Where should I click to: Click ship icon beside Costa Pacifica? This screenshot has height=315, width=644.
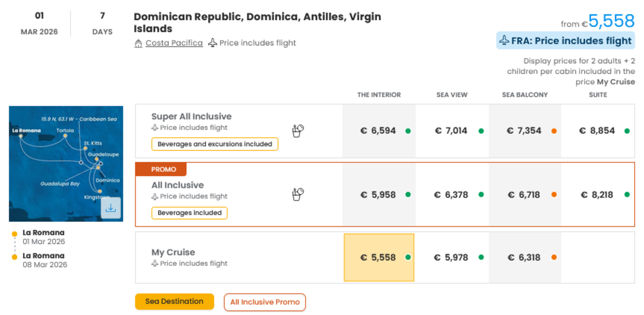pos(138,43)
